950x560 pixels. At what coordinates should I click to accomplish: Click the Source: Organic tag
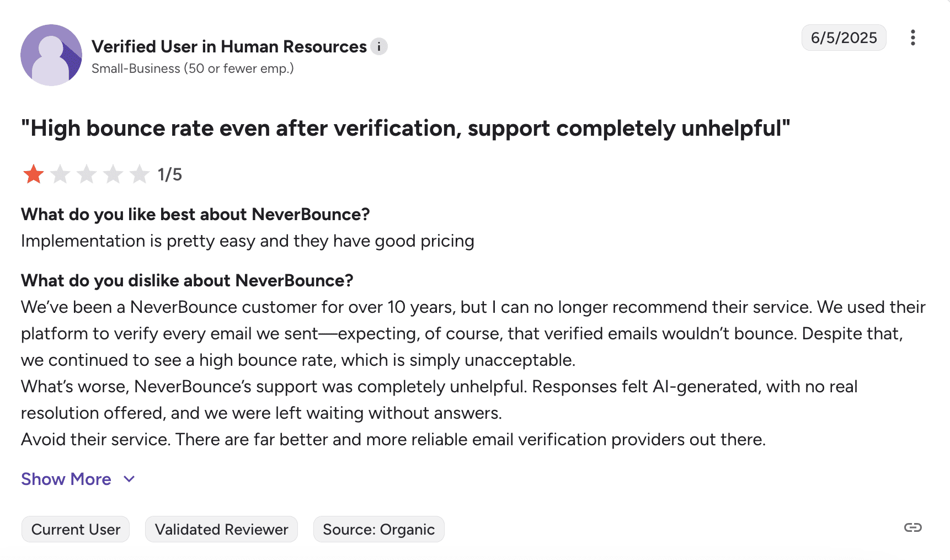click(378, 529)
